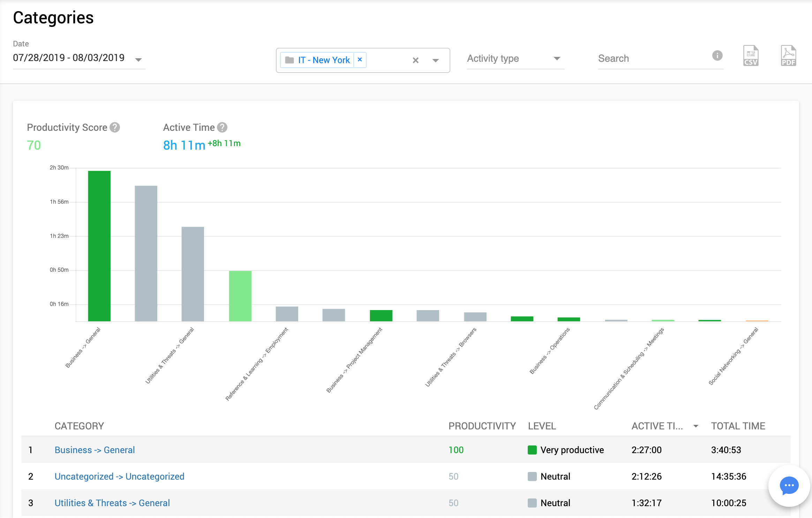
Task: Sort table by Total Time header
Action: coord(738,426)
